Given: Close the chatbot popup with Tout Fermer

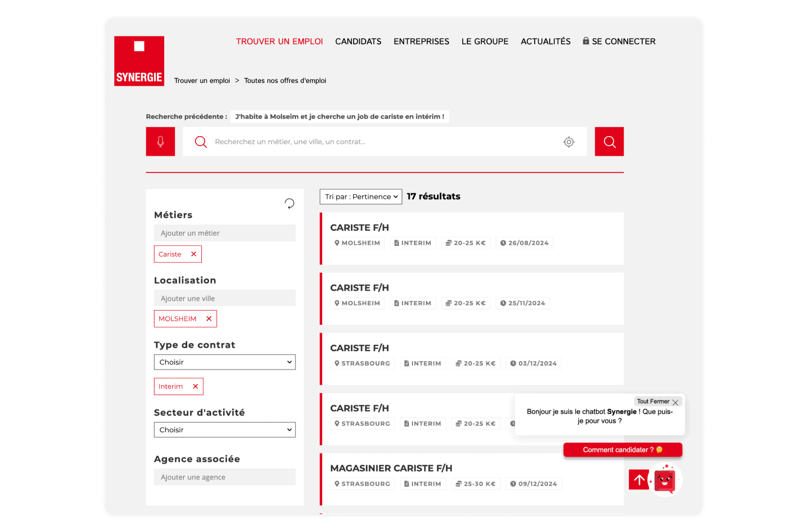Looking at the screenshot, I should (x=658, y=402).
